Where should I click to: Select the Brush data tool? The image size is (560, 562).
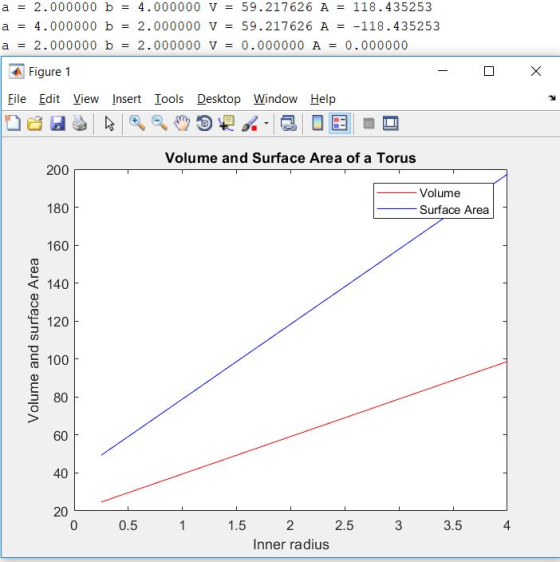[x=250, y=123]
